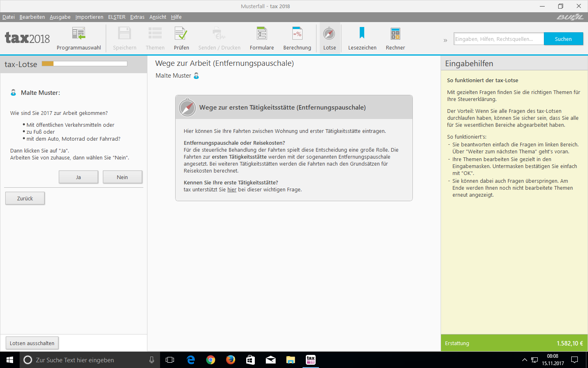Image resolution: width=588 pixels, height=368 pixels.
Task: Open the Extras menu
Action: point(137,17)
